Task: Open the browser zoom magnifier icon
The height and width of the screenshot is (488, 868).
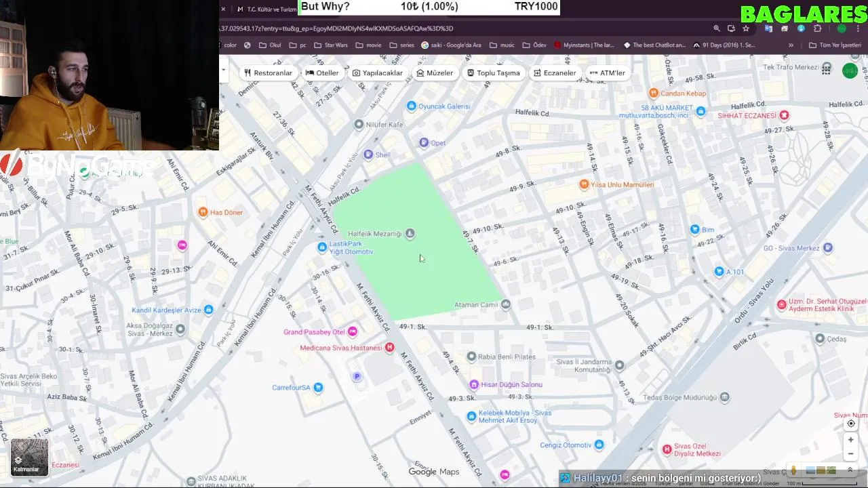Action: (716, 28)
